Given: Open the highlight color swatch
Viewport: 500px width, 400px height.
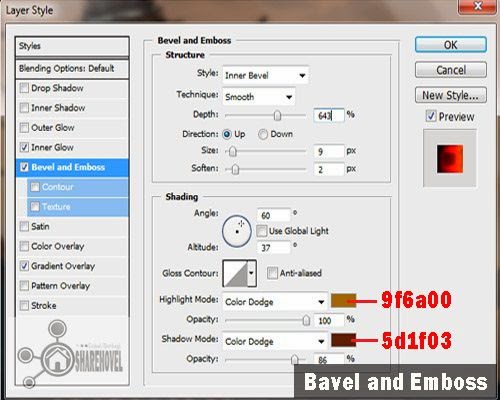Looking at the screenshot, I should 343,301.
